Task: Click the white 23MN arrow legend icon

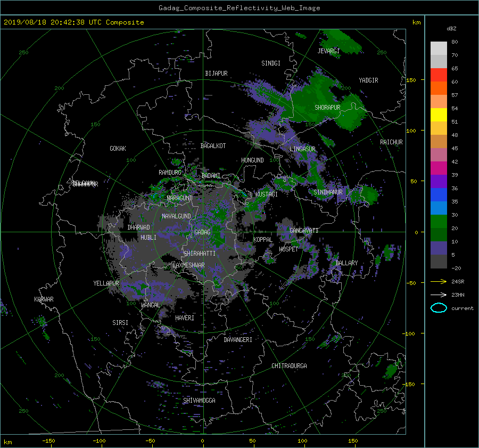Action: tap(439, 295)
